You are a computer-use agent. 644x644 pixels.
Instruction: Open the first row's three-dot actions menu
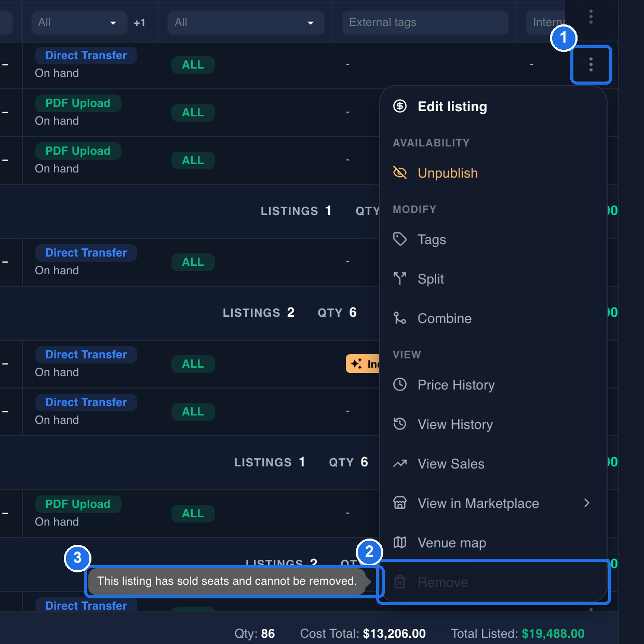591,65
